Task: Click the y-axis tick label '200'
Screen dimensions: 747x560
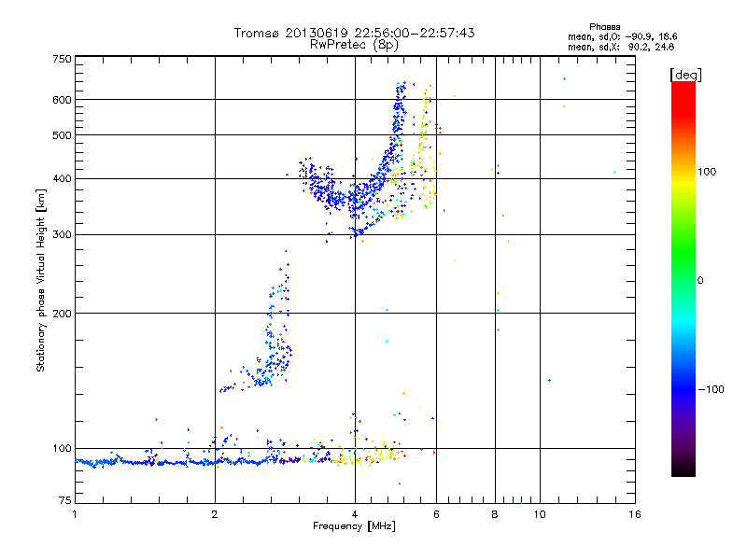Action: tap(62, 314)
